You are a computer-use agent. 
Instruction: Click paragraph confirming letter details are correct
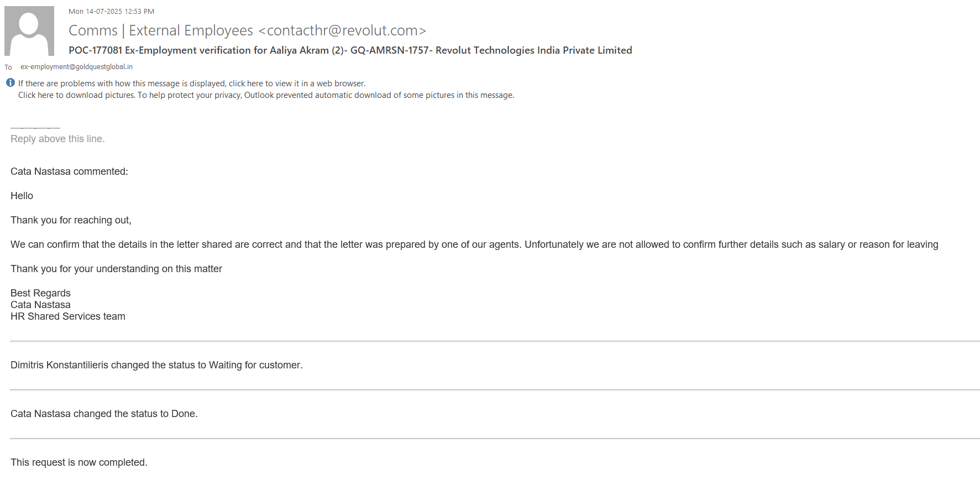click(474, 244)
